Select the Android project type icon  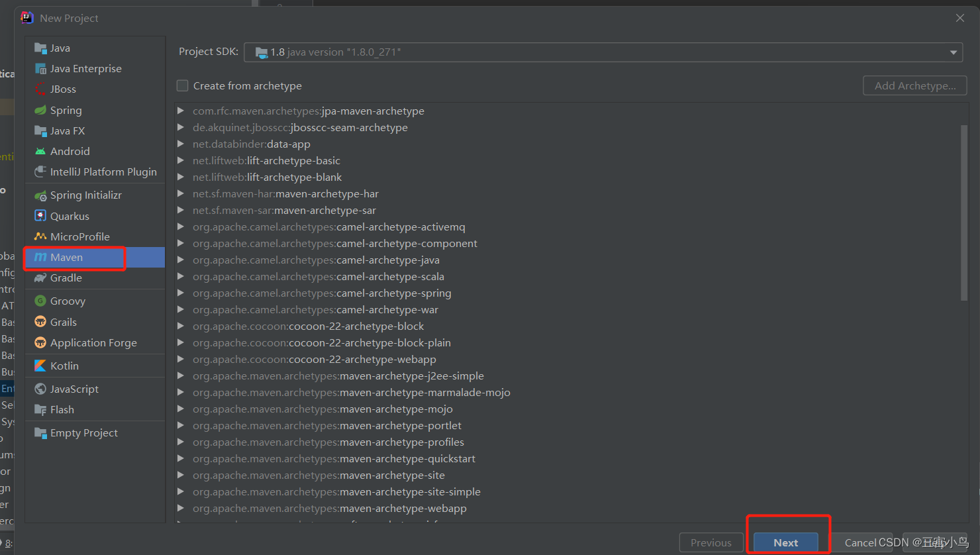[x=68, y=151]
